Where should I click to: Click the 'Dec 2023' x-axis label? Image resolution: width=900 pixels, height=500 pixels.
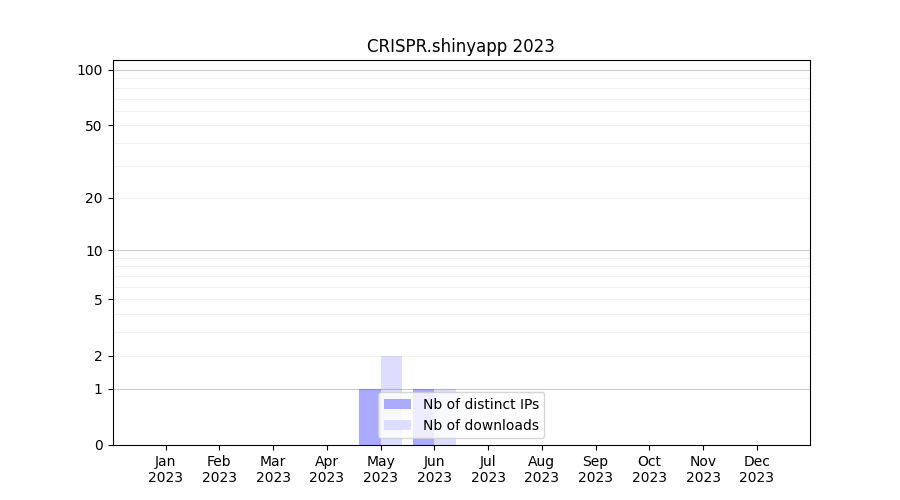click(x=756, y=469)
